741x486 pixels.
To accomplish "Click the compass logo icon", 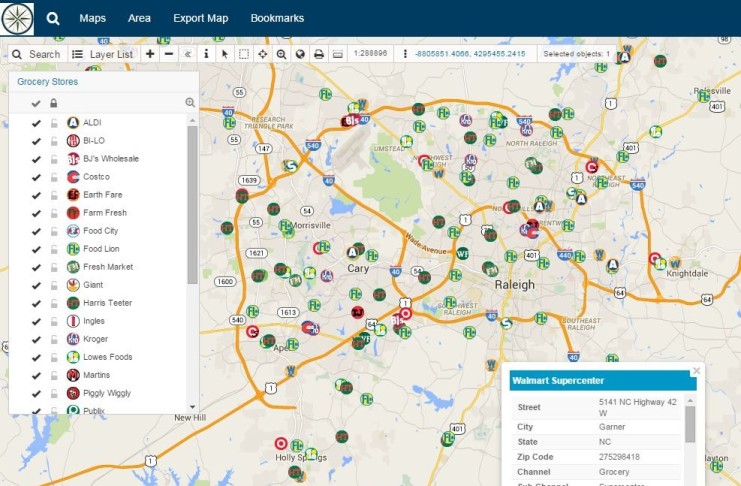I will (17, 19).
